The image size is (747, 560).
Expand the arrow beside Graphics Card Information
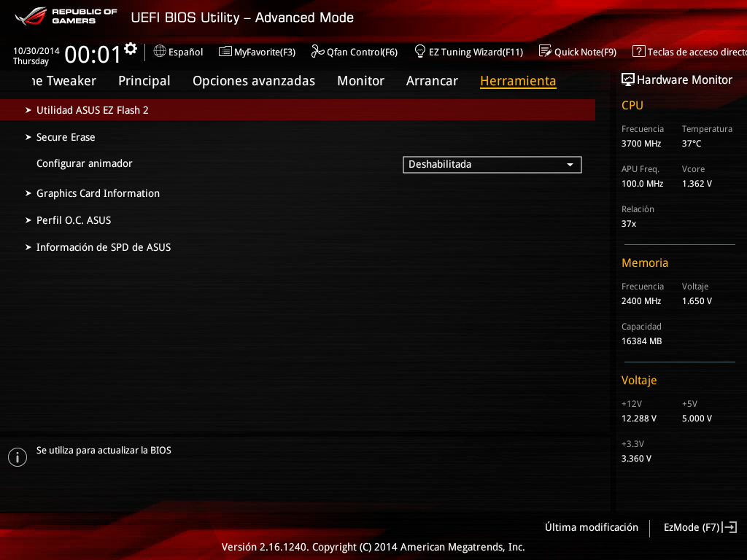(28, 193)
